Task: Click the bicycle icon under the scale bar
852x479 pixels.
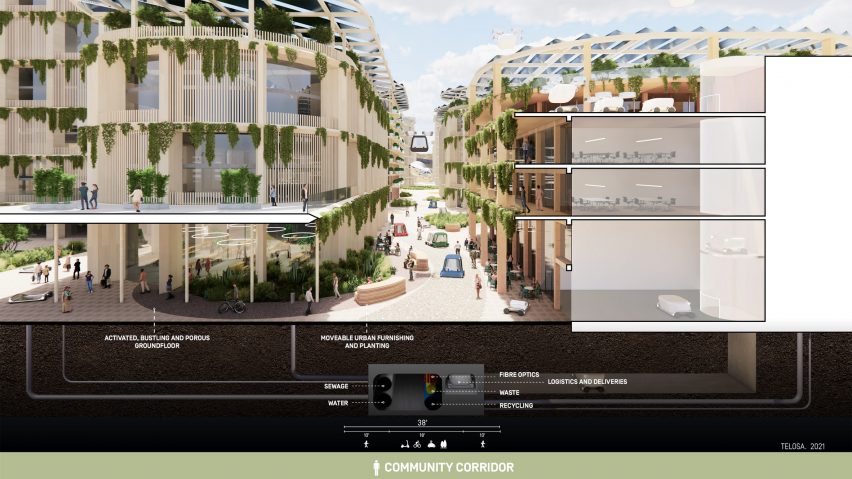Action: point(417,445)
